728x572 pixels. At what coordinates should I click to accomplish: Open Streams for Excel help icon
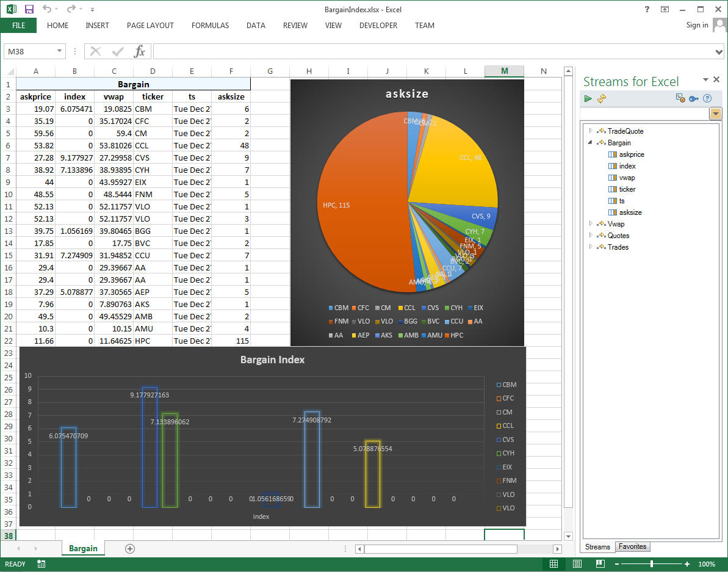708,98
